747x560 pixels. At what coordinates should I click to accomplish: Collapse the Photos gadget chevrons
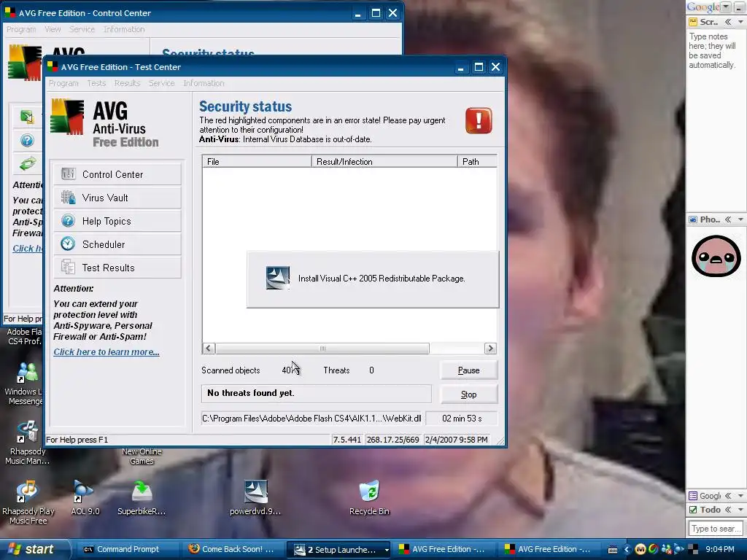point(728,219)
